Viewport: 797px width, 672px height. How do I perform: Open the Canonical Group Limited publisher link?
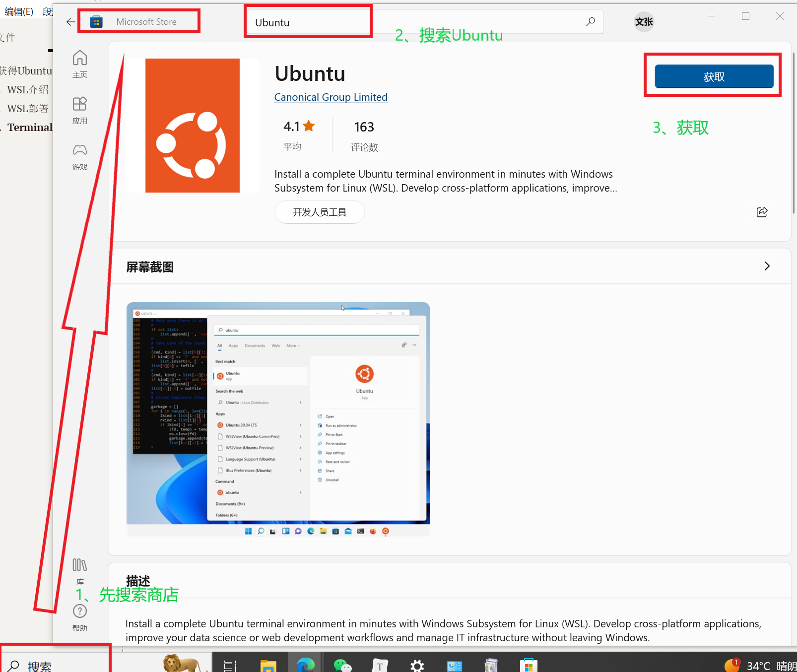tap(331, 97)
